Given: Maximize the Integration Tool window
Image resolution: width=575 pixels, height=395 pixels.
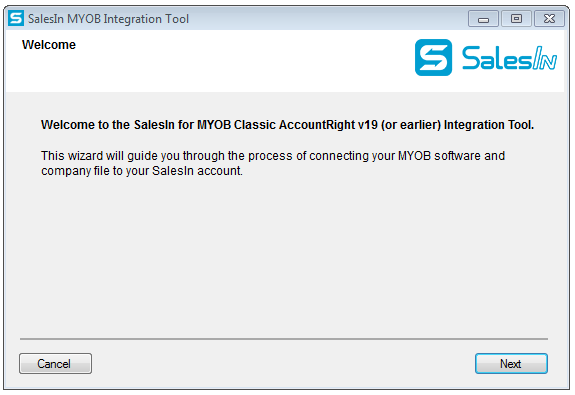Looking at the screenshot, I should tap(516, 19).
